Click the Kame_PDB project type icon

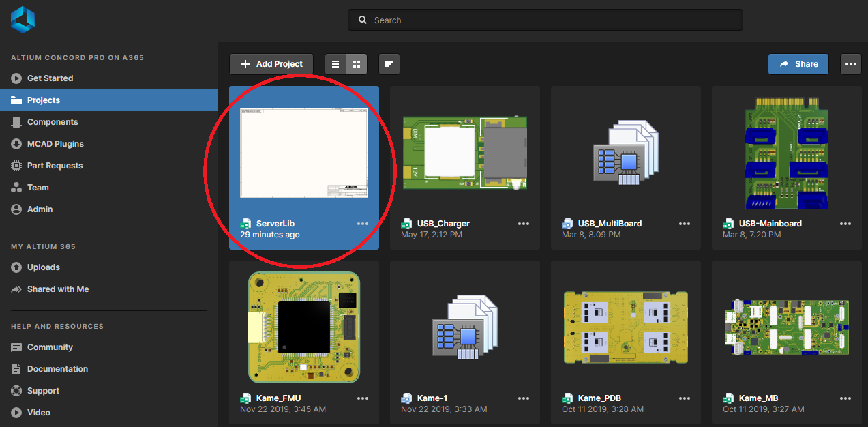[x=567, y=398]
